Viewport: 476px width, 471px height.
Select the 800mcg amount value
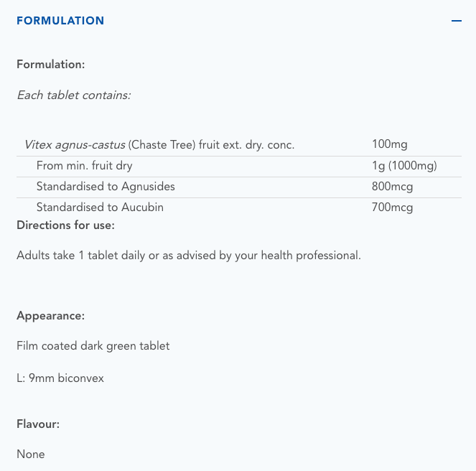click(x=393, y=187)
